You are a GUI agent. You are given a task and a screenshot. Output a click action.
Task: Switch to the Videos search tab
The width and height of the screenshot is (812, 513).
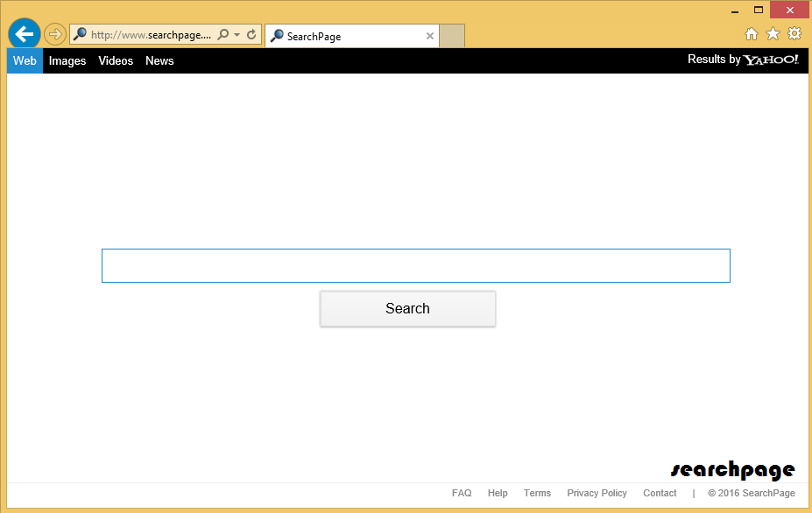116,61
